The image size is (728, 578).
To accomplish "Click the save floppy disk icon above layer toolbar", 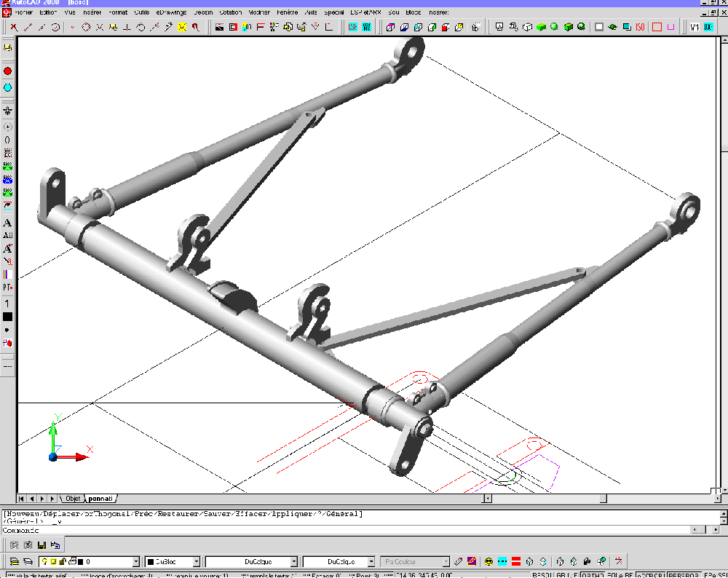I will coord(41,545).
